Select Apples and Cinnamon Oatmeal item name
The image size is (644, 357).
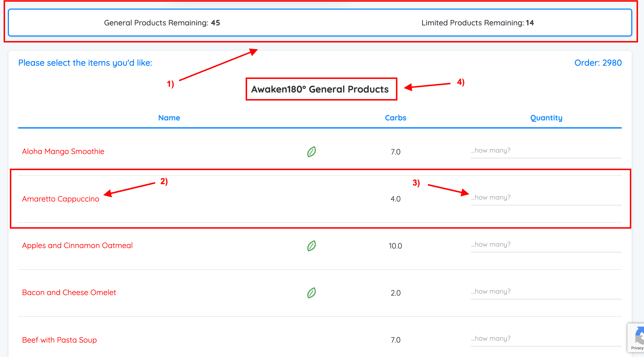point(77,245)
